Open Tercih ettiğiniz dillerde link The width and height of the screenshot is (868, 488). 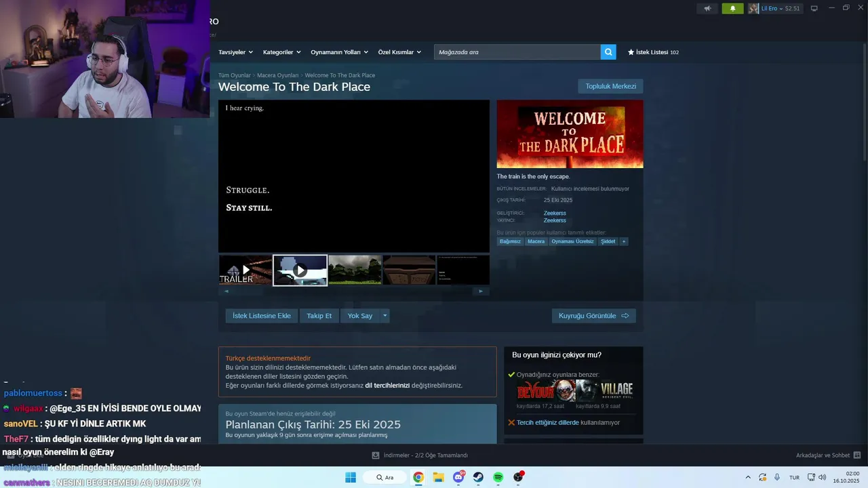(x=548, y=422)
